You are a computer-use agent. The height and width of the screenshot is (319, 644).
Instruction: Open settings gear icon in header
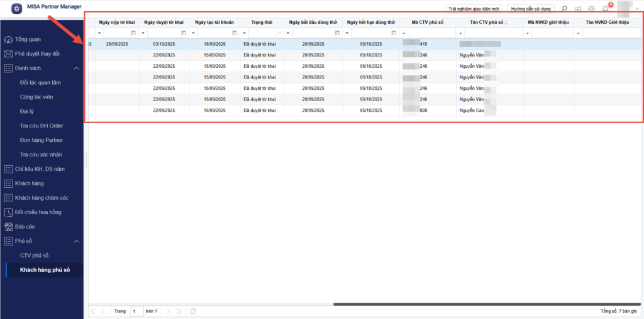591,9
